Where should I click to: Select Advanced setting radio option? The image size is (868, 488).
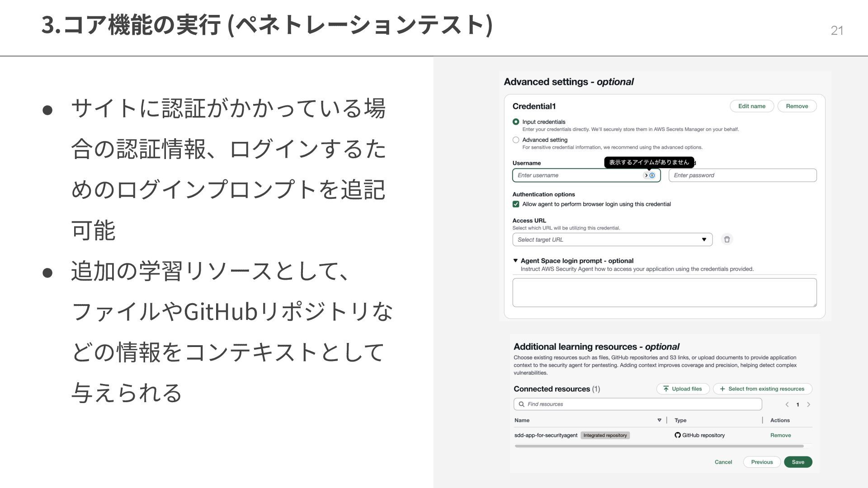(516, 140)
